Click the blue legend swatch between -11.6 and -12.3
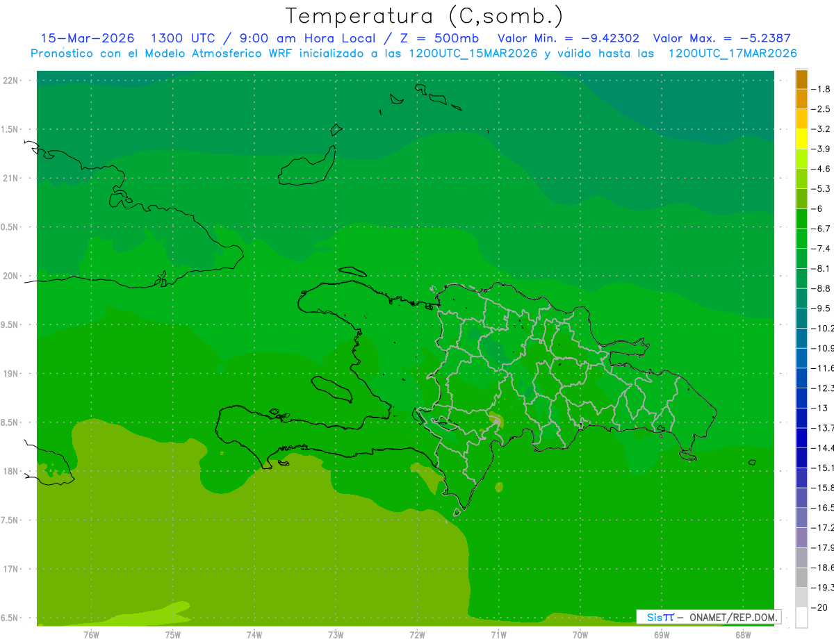Viewport: 834px width, 644px height. coord(801,378)
